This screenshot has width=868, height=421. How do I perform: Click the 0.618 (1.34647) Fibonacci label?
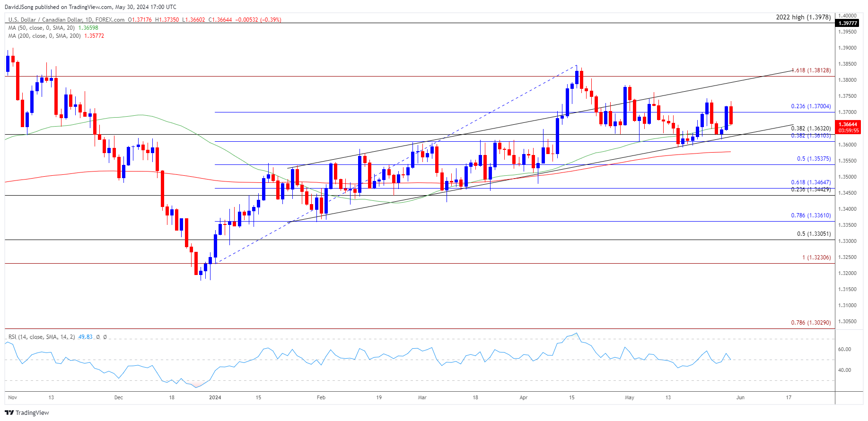tap(811, 182)
